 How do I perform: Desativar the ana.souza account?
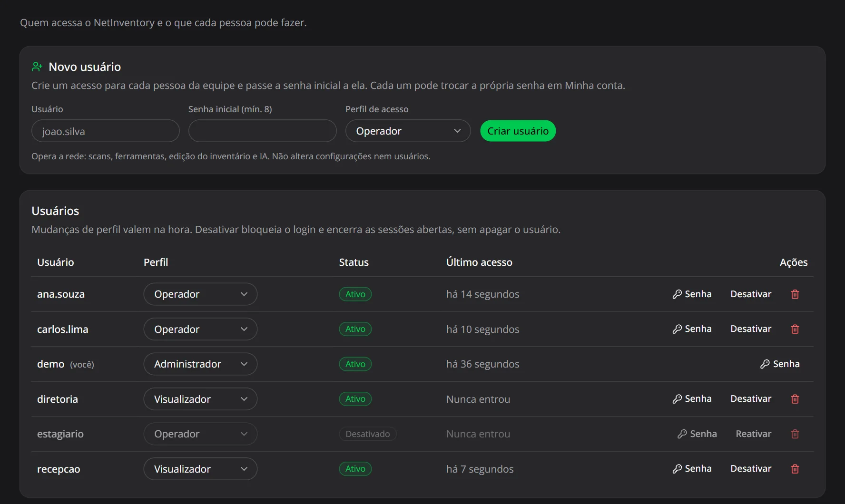[x=751, y=294]
